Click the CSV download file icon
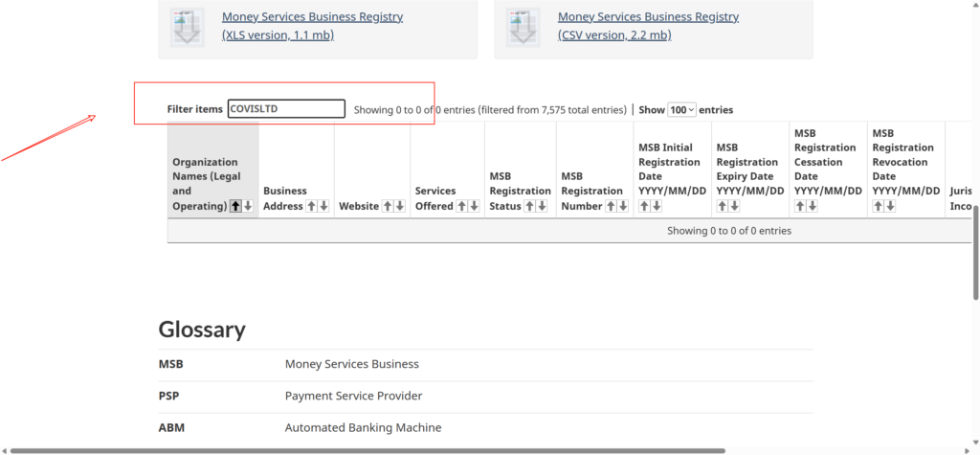The width and height of the screenshot is (980, 455). (x=523, y=27)
